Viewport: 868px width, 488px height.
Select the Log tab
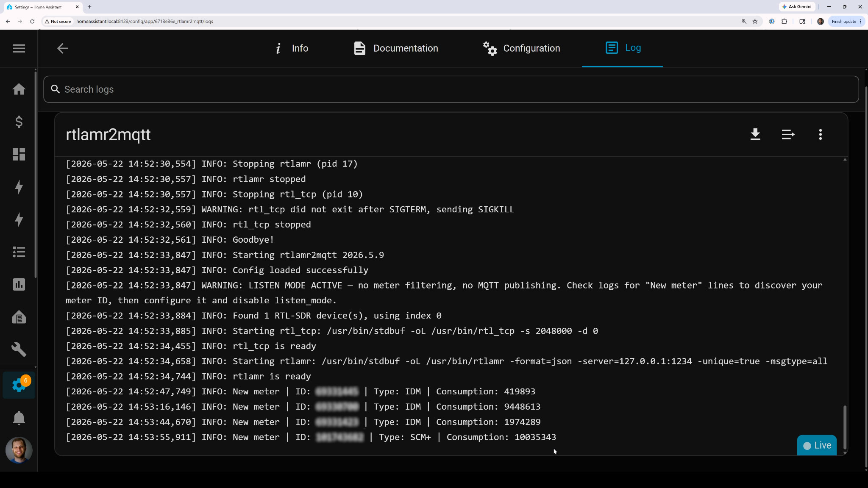point(623,48)
